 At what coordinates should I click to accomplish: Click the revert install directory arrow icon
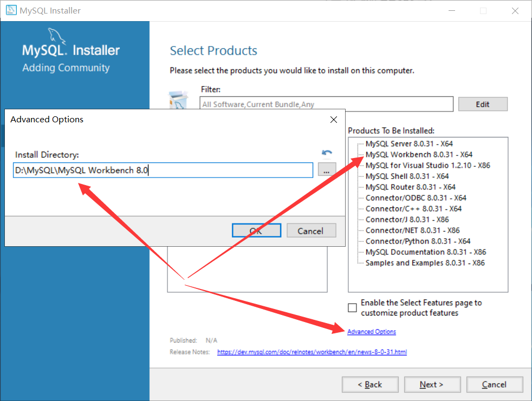pos(327,153)
